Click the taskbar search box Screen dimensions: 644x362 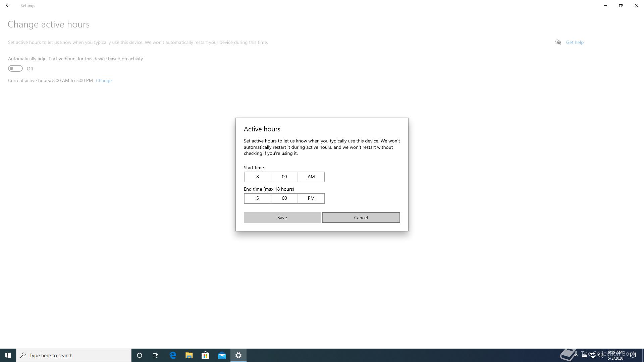click(74, 355)
